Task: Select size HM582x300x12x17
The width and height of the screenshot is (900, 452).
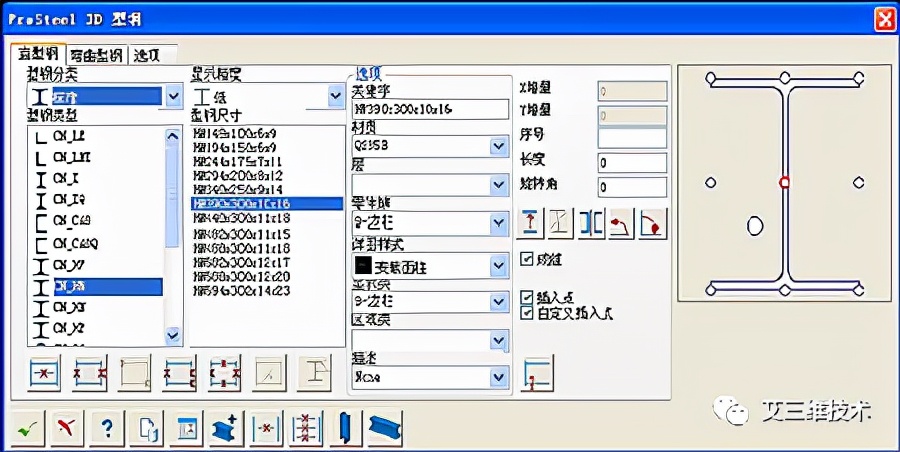Action: 242,262
